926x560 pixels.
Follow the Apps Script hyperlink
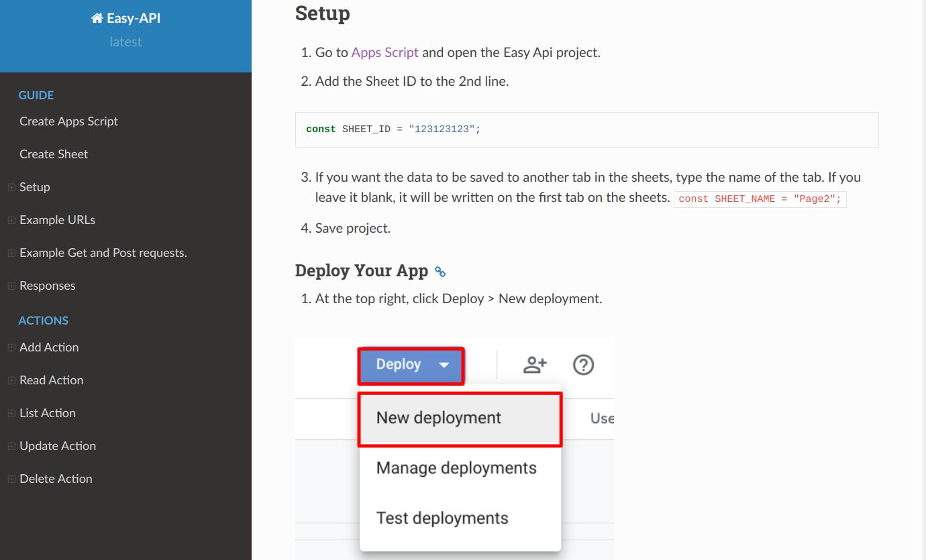(x=384, y=52)
